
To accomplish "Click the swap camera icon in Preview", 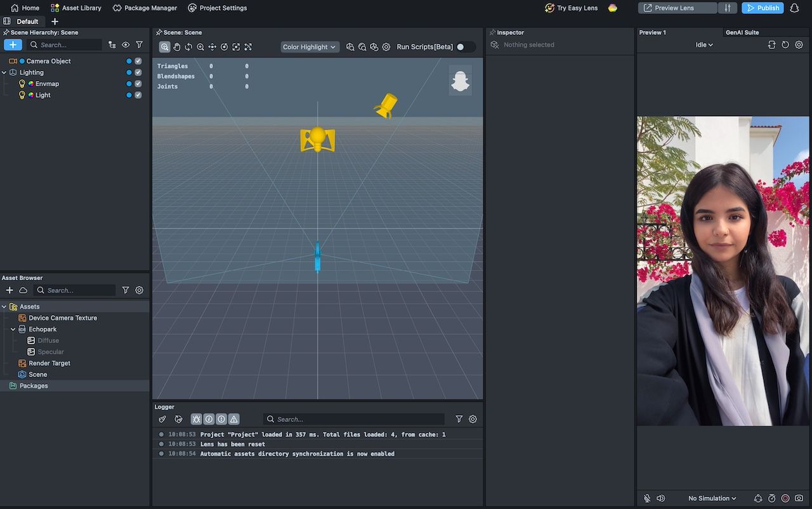I will (x=771, y=45).
